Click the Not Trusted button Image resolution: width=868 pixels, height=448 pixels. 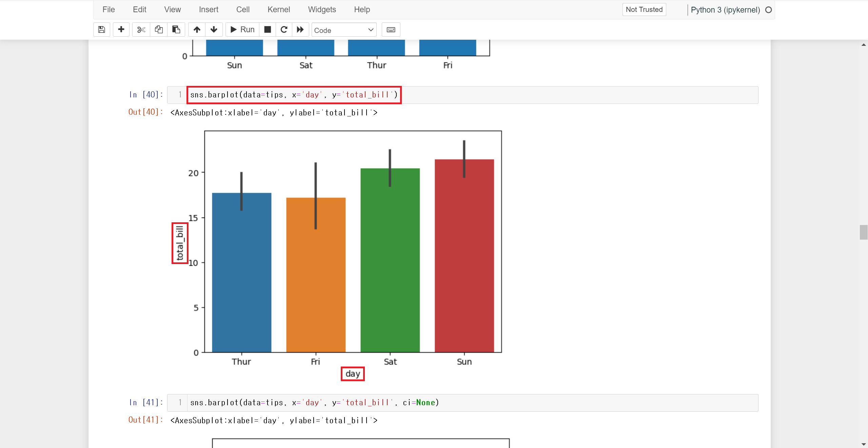coord(644,10)
